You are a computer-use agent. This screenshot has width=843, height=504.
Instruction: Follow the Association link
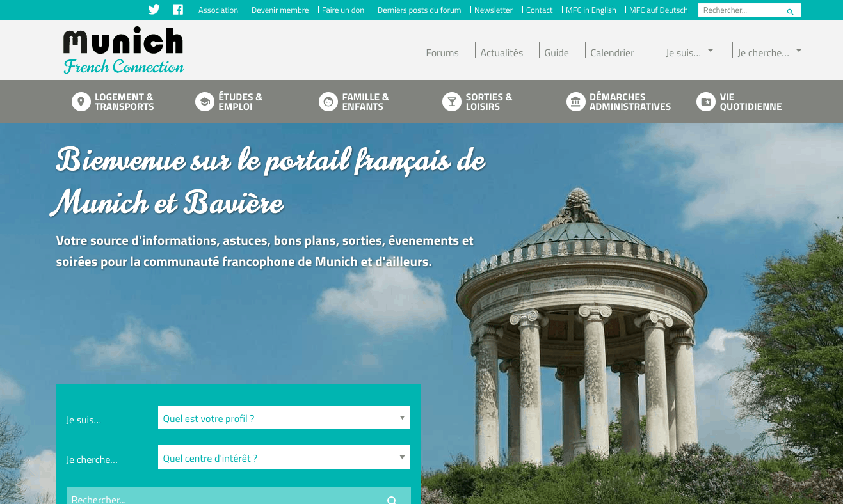[x=218, y=10]
